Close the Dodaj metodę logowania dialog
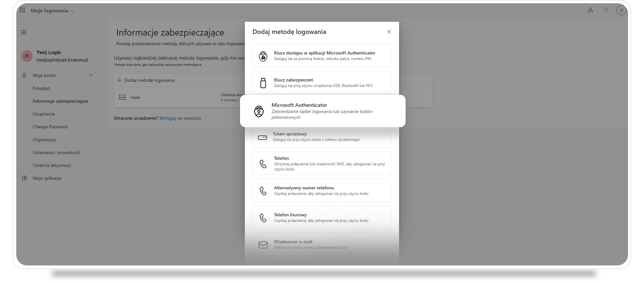This screenshot has width=644, height=283. pos(389,32)
